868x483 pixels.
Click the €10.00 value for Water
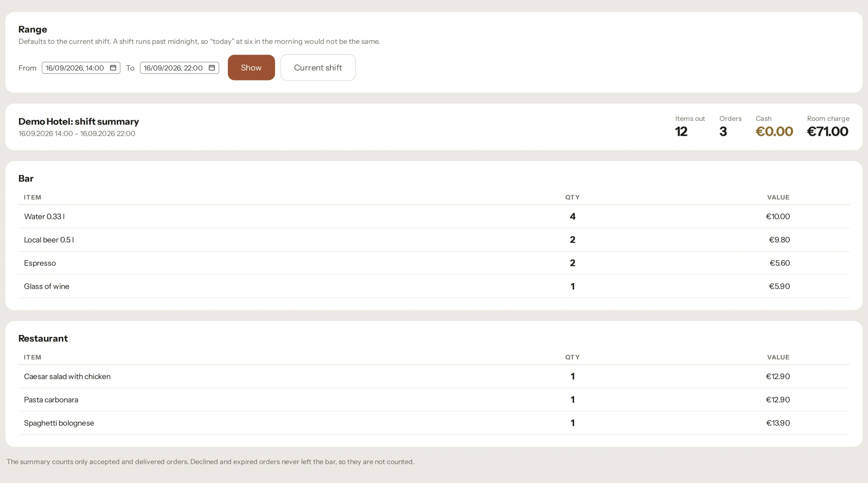778,217
